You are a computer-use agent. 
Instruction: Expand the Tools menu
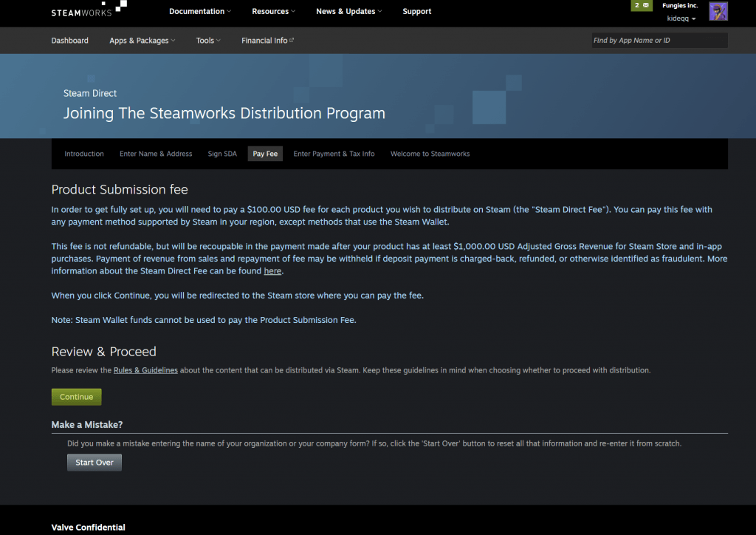(x=208, y=41)
